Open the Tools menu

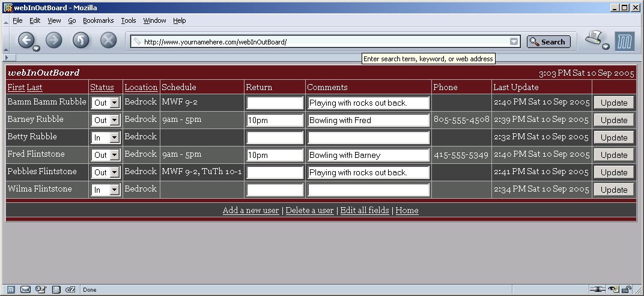[x=128, y=20]
